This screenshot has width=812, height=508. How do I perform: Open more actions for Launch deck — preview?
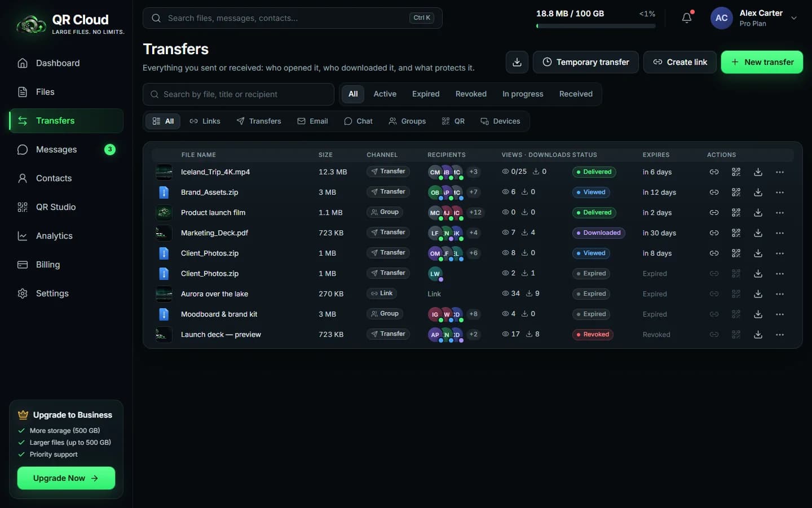780,335
